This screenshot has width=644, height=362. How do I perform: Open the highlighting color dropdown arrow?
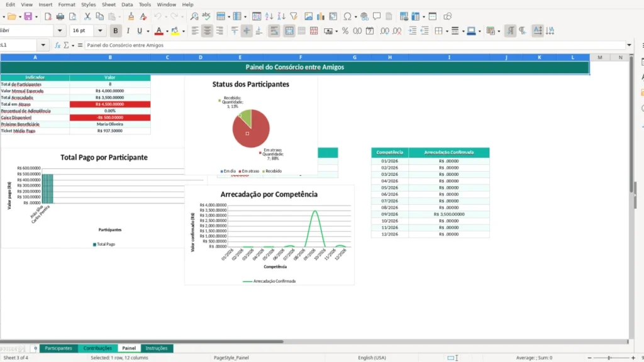[184, 31]
